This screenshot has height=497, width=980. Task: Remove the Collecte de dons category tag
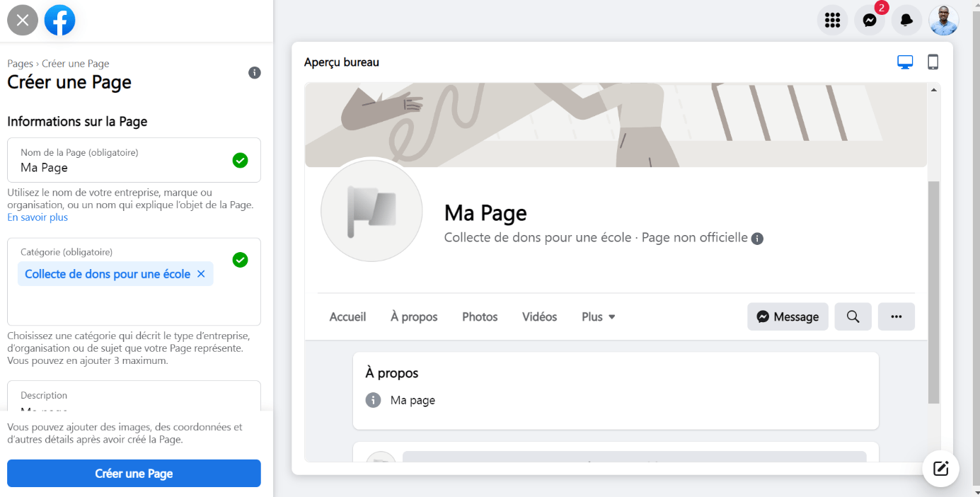(x=201, y=274)
